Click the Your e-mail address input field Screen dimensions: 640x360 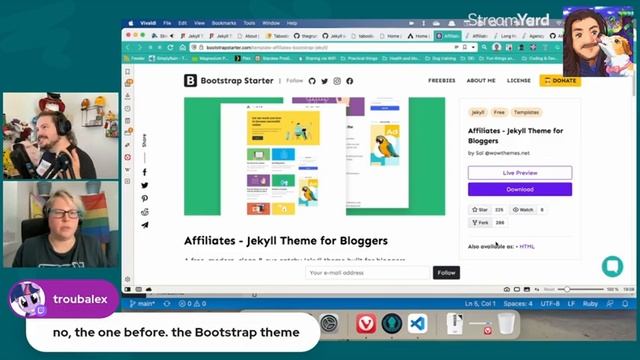pos(368,273)
